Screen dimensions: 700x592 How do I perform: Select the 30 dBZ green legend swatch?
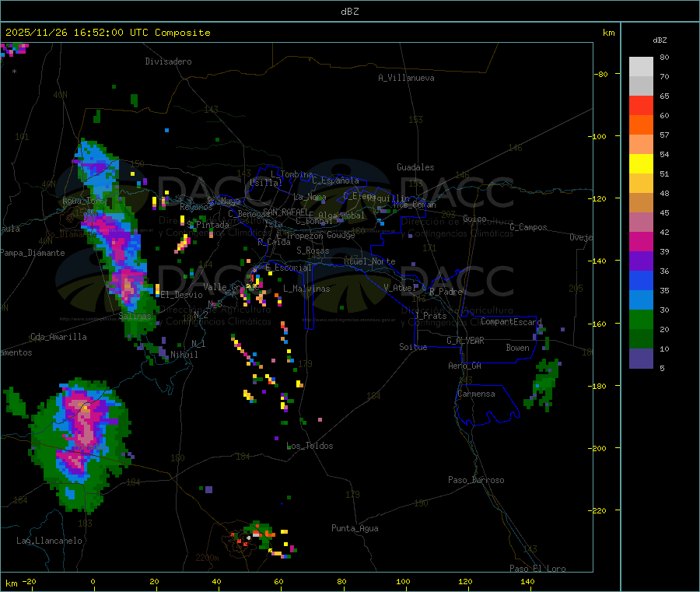[641, 319]
